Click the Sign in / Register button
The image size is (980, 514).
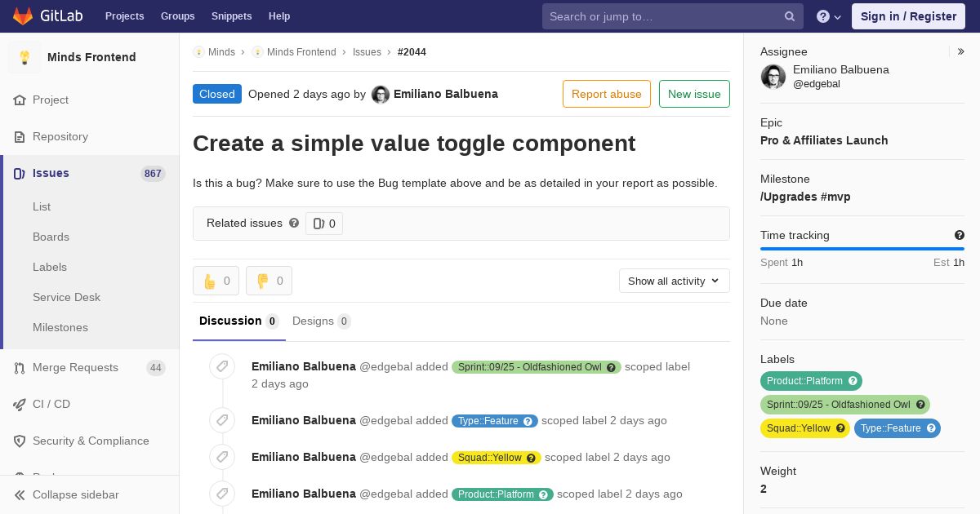908,16
